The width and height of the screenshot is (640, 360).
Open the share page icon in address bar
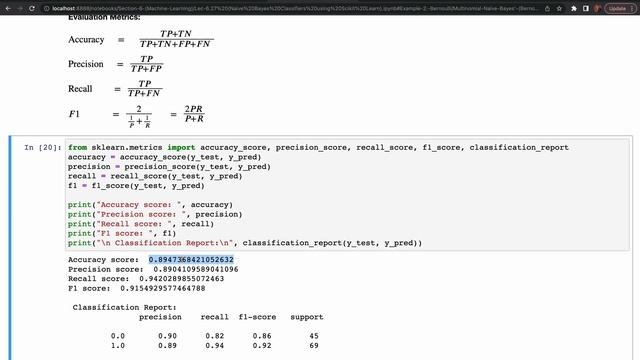coord(547,8)
